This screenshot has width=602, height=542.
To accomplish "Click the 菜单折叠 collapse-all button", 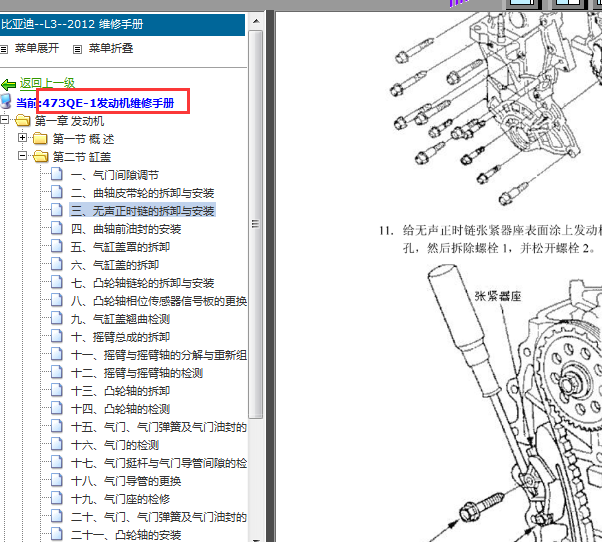I will point(110,48).
